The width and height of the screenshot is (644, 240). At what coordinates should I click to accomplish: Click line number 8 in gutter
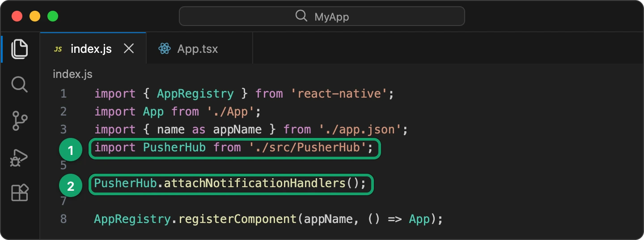coord(63,219)
